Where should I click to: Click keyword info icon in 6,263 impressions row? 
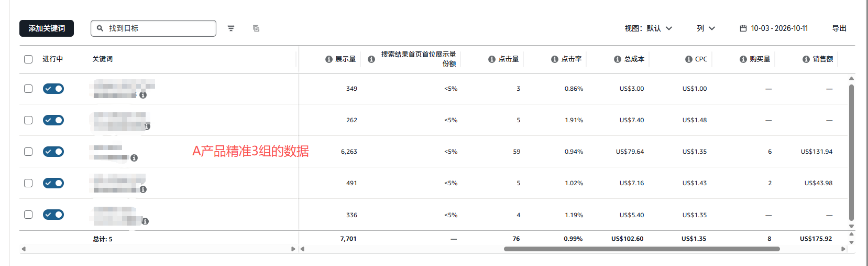click(134, 158)
